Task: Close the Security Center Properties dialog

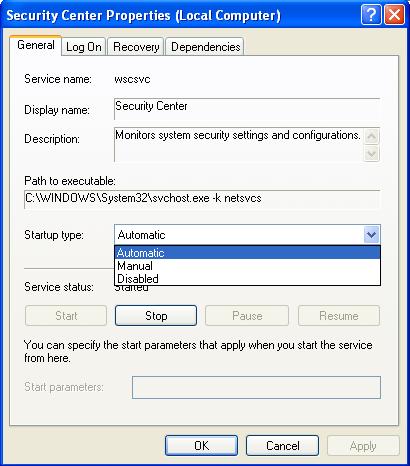Action: [x=394, y=15]
